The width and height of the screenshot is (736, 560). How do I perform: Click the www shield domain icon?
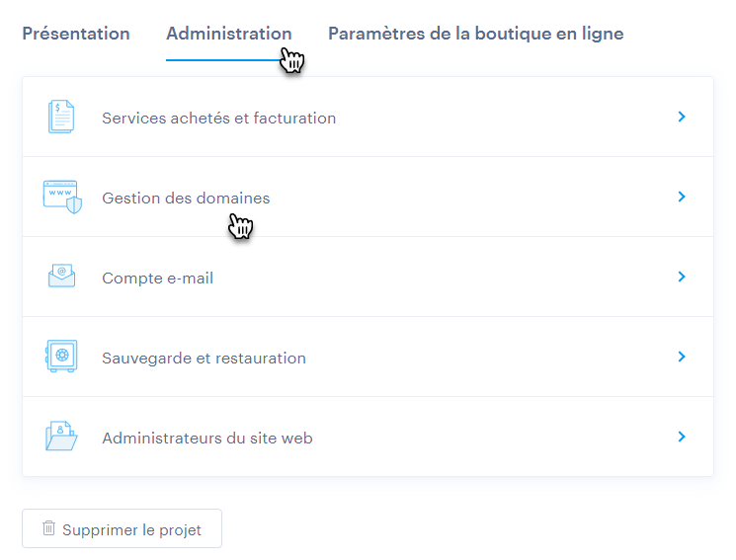coord(61,198)
